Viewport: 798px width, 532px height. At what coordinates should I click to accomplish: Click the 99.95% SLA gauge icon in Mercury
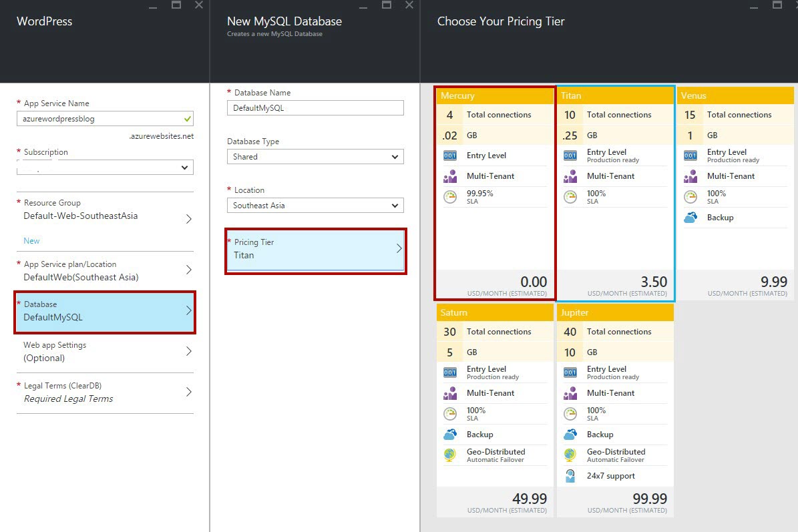coord(450,197)
